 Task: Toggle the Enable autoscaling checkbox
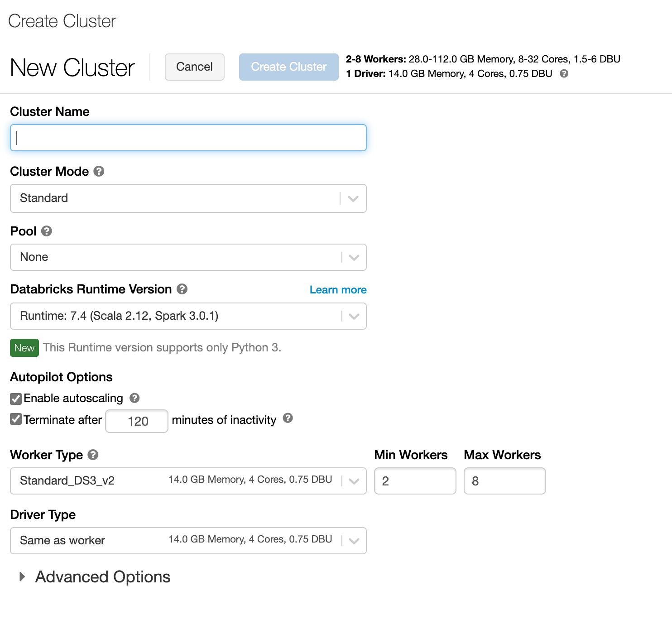tap(16, 399)
